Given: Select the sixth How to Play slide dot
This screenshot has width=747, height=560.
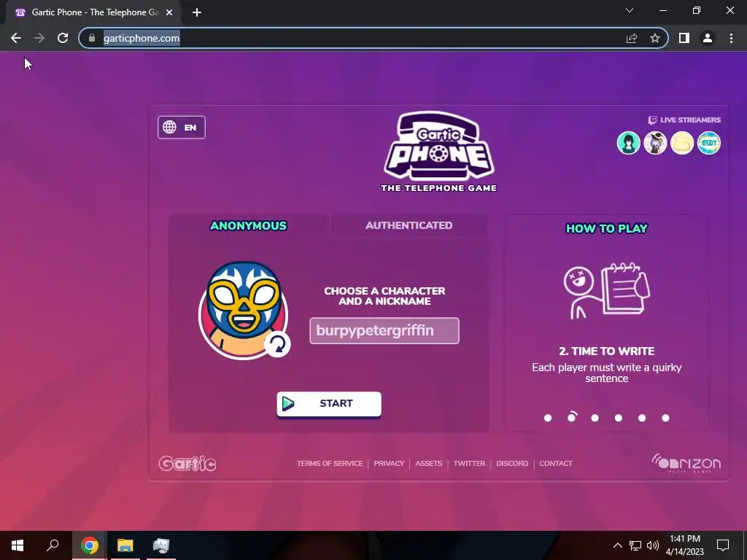Looking at the screenshot, I should [665, 418].
